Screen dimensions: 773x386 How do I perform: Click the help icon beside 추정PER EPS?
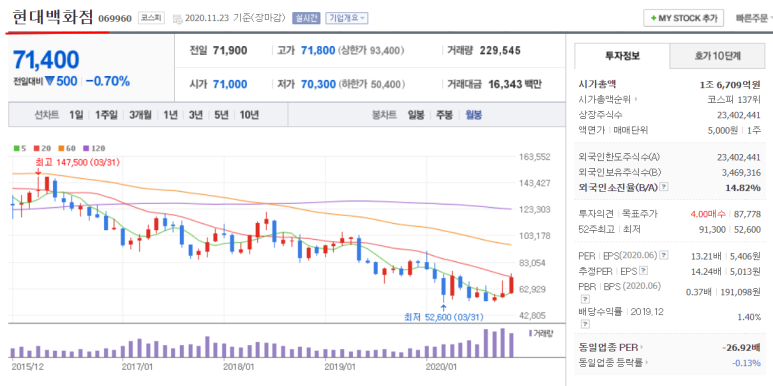tap(643, 271)
